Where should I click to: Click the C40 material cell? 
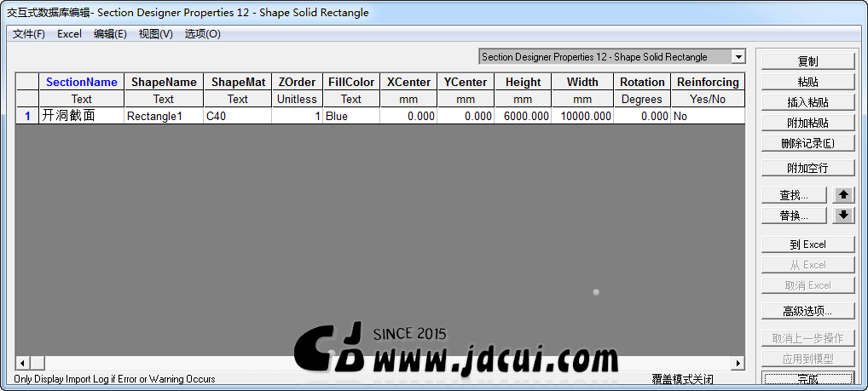coord(238,116)
